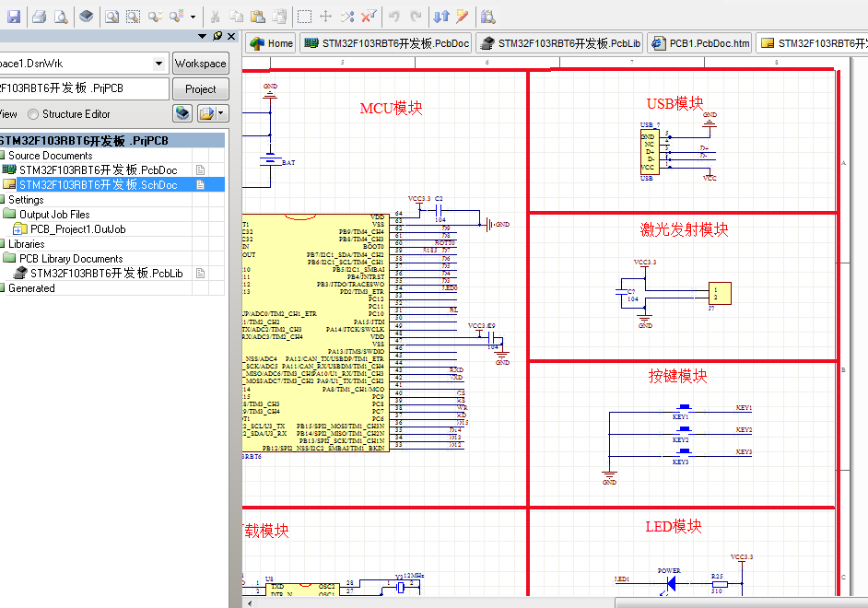Click the Paste clipboard icon
Viewport: 868px width, 608px height.
(x=257, y=17)
